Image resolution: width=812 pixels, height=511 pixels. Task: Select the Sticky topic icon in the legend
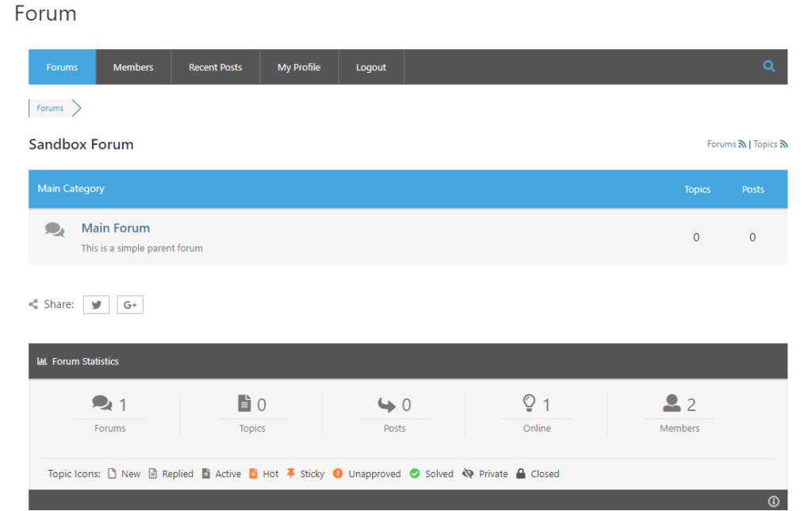tap(290, 473)
